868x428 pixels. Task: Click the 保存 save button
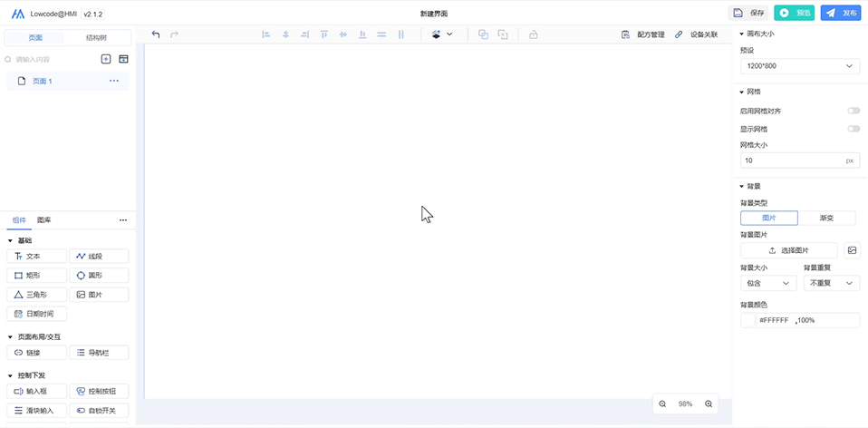click(x=748, y=13)
